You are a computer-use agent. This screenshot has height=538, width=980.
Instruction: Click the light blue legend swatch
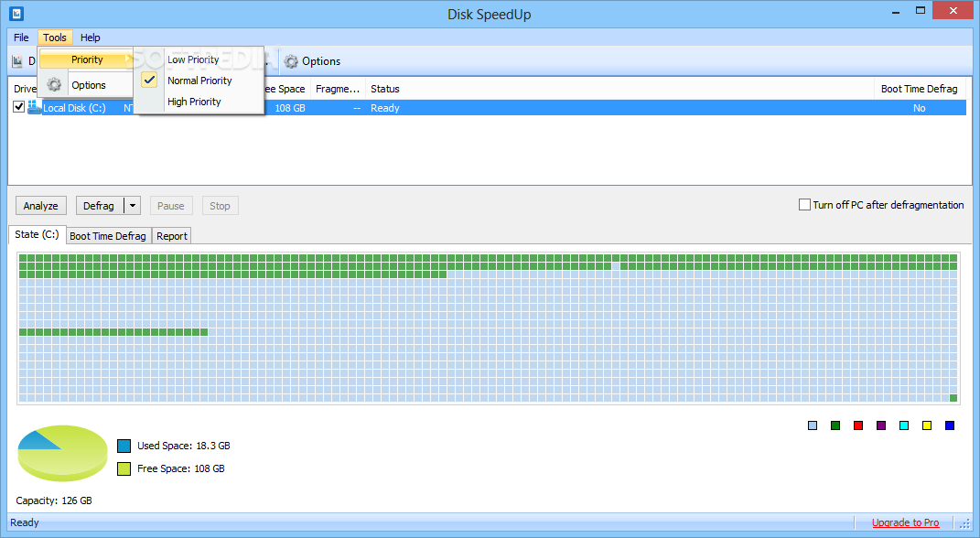coord(813,425)
